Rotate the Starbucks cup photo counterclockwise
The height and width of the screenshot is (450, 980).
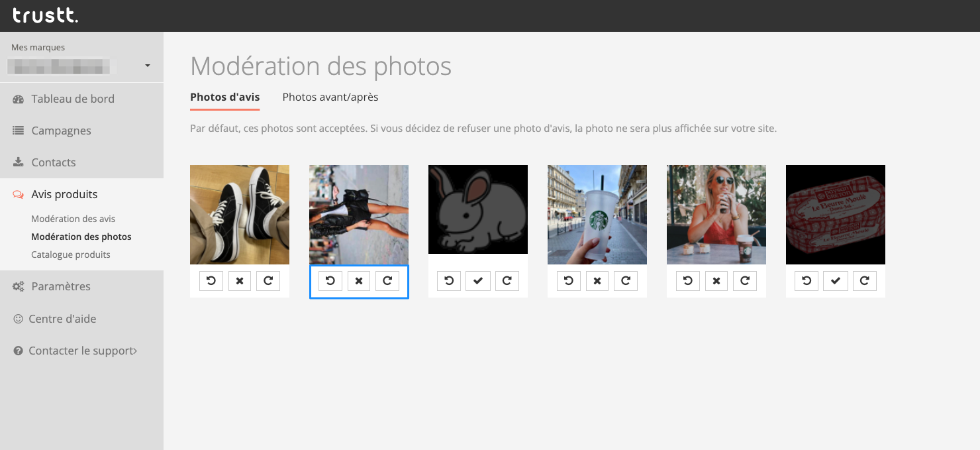coord(569,281)
